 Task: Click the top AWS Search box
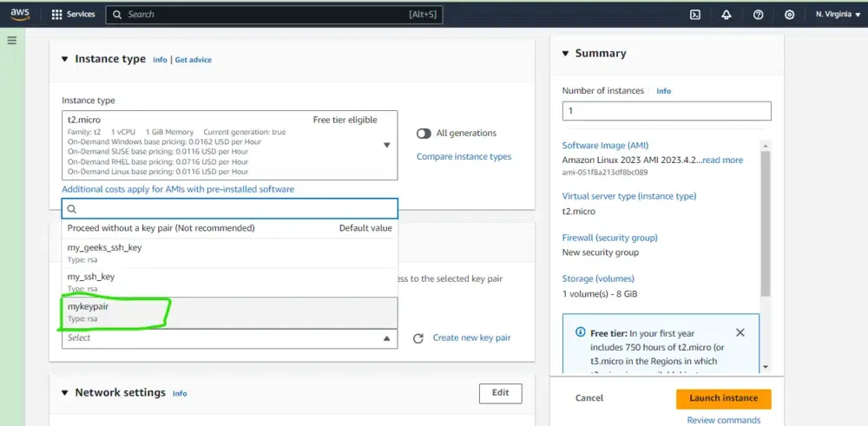point(274,15)
